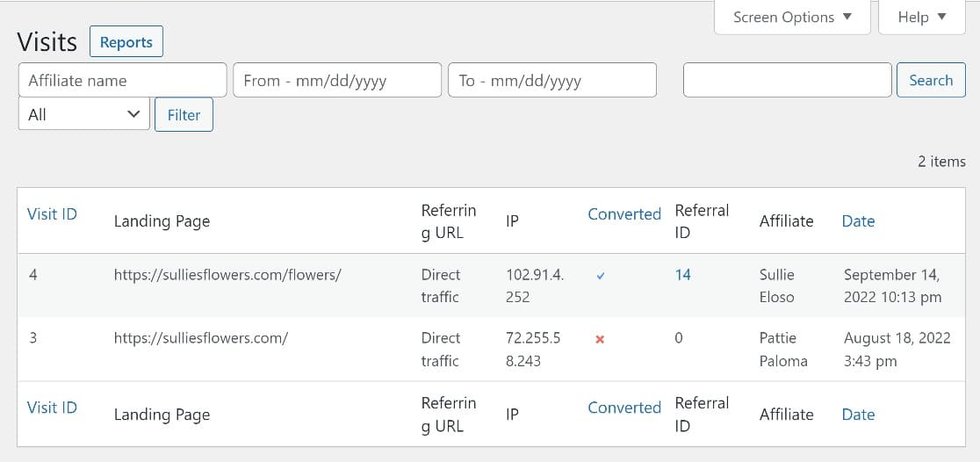980x462 pixels.
Task: Click the blue converted checkmark icon
Action: 601,276
